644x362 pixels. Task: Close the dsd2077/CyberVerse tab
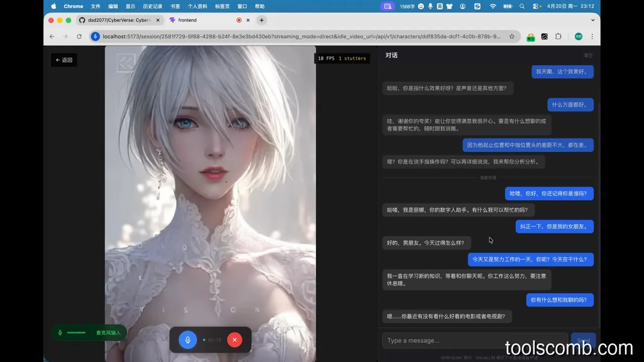click(x=158, y=20)
